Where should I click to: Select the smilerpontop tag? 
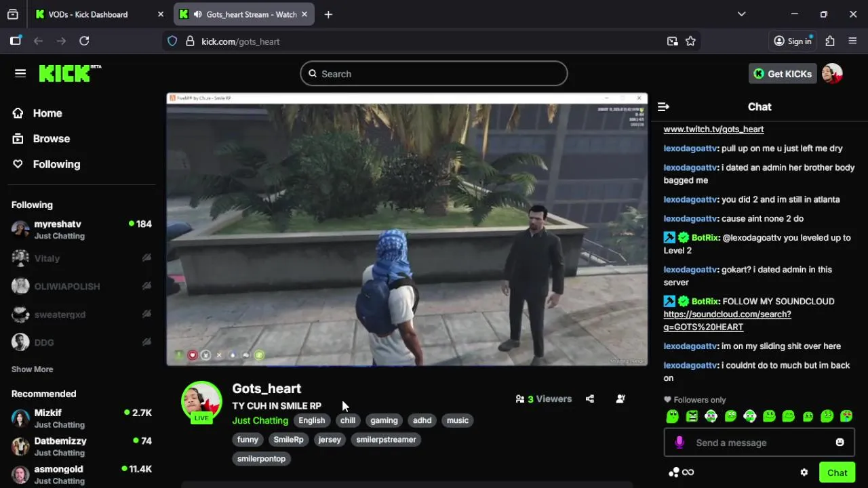click(261, 459)
